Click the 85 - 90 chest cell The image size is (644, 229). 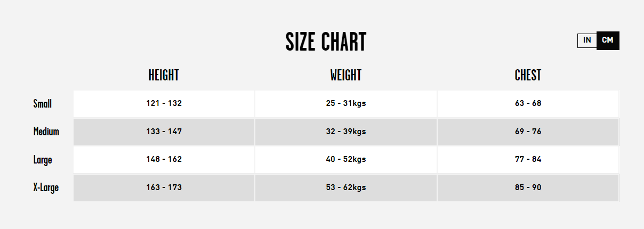(528, 187)
